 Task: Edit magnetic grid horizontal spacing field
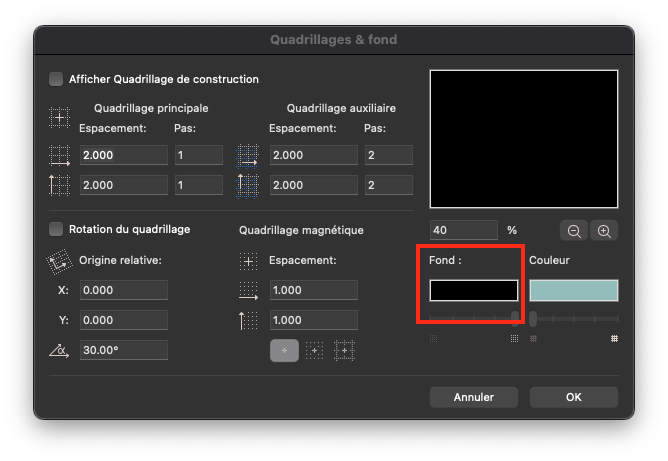[x=314, y=290]
